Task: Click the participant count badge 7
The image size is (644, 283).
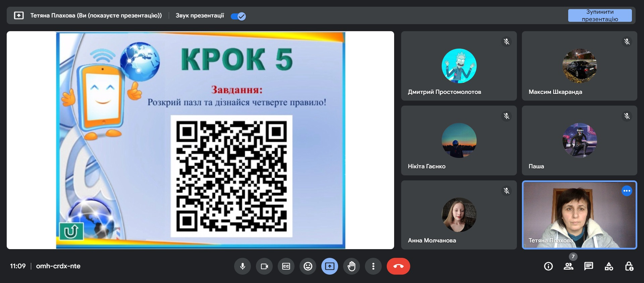Action: pyautogui.click(x=573, y=257)
